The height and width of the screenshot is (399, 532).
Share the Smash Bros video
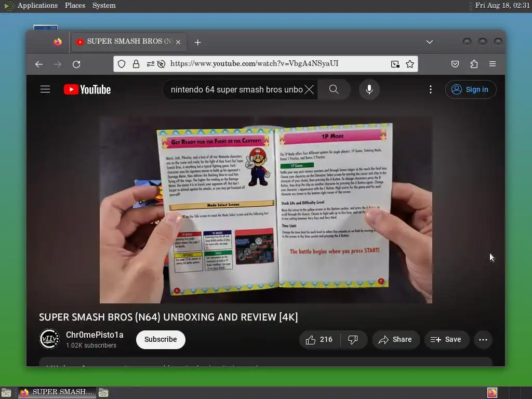point(395,340)
